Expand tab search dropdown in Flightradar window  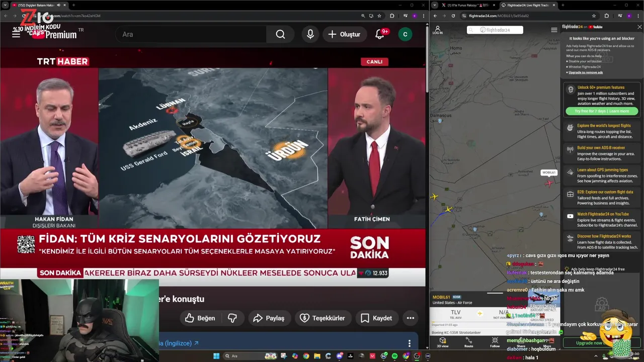[x=435, y=5]
